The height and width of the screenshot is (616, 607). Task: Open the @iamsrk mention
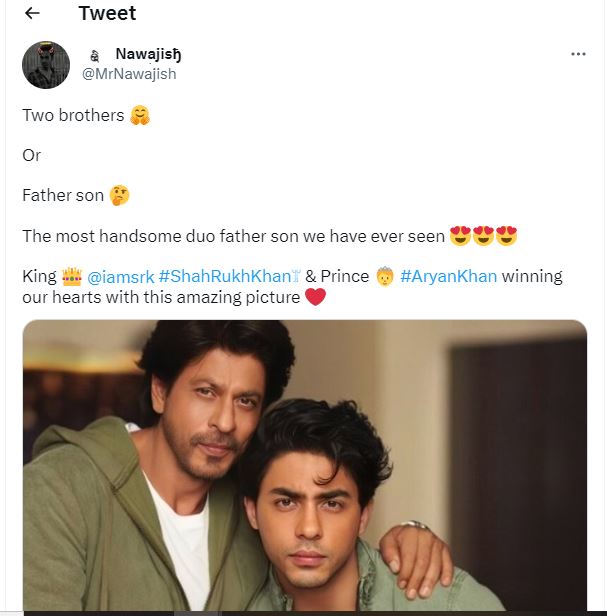pos(120,276)
